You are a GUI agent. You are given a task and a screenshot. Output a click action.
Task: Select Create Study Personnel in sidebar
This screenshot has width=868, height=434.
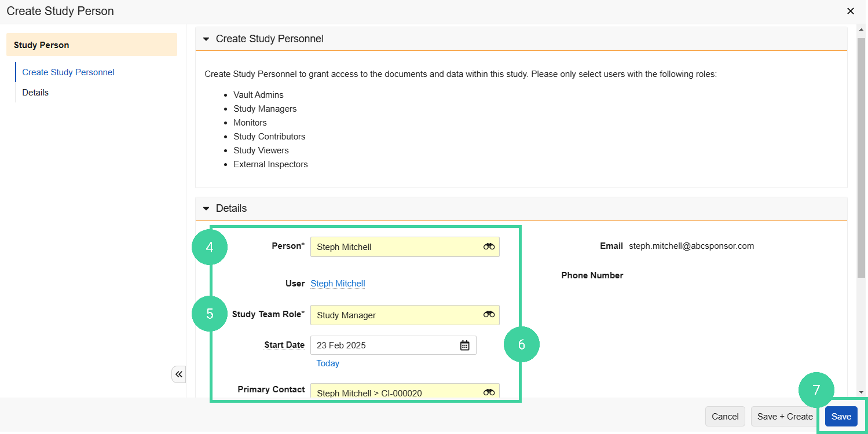coord(68,72)
